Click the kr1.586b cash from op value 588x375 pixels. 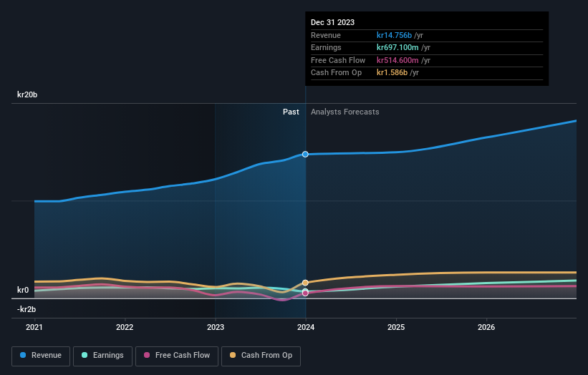tap(392, 73)
